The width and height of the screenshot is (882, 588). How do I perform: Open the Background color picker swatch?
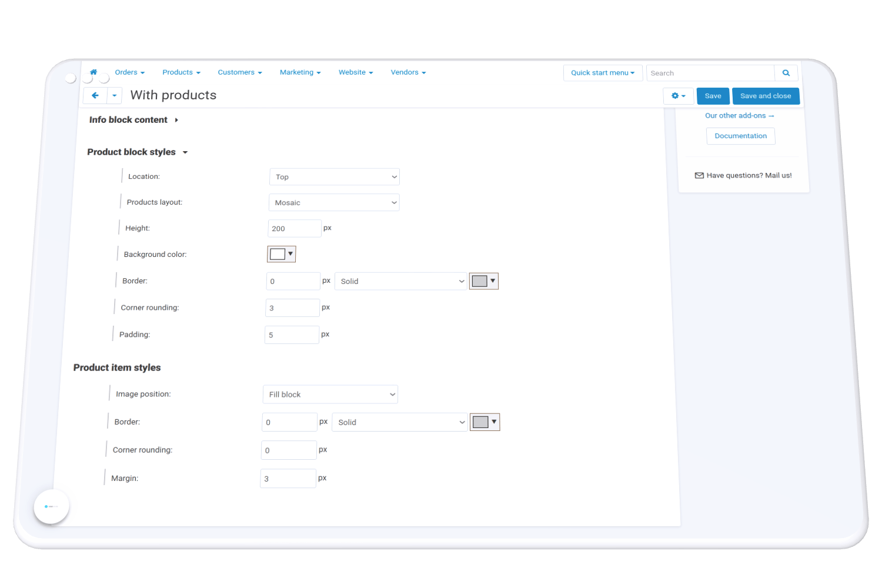[282, 254]
